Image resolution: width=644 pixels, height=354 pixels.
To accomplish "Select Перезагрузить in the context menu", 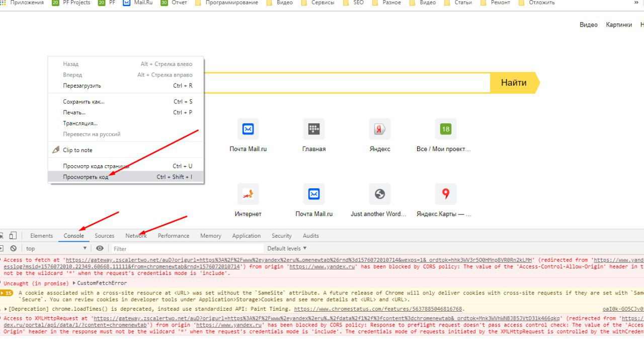I will [x=126, y=86].
